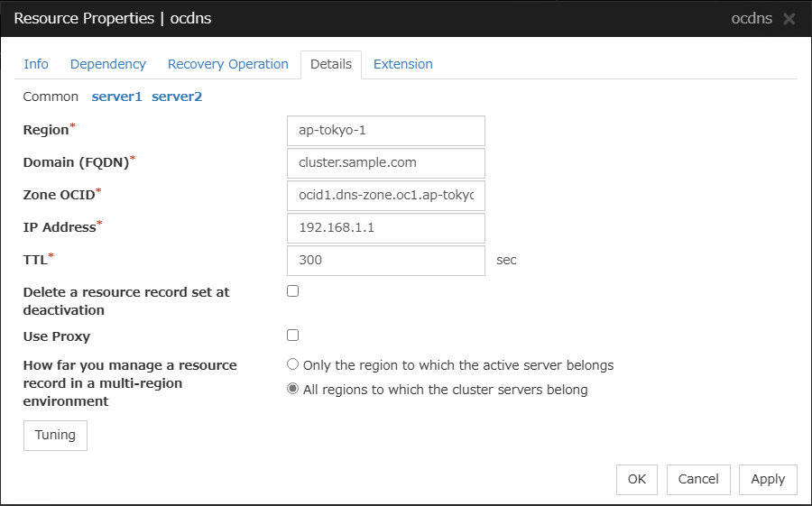Select the Common settings view
Viewport: 812px width, 506px height.
click(51, 97)
